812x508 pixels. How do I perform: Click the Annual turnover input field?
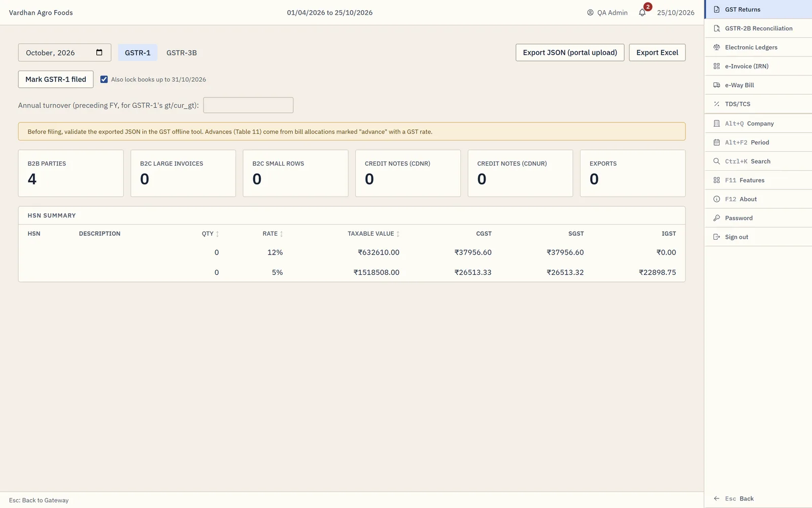click(x=248, y=105)
